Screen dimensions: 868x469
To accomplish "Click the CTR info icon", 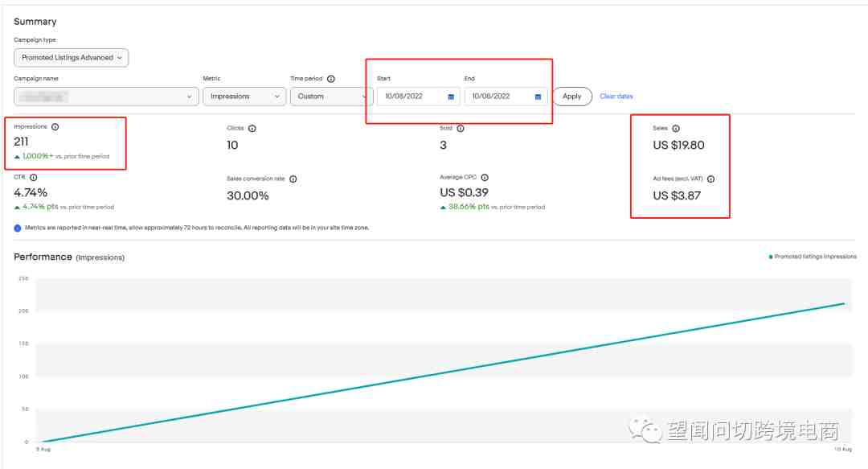I will (33, 178).
